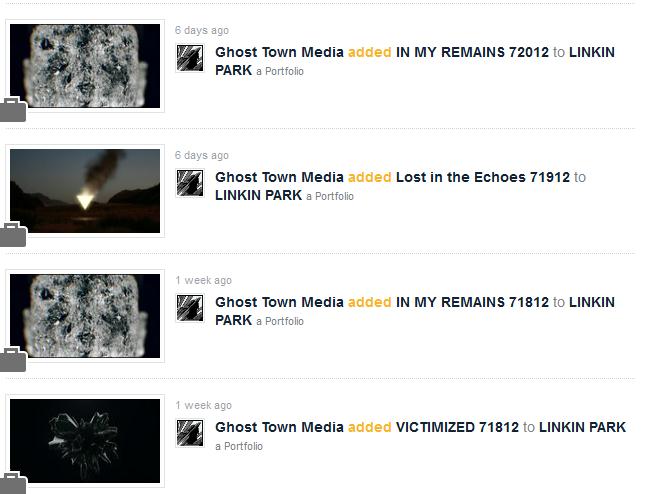Open the crystal rock thumbnail for IN MY REMAINS 71812

85,316
